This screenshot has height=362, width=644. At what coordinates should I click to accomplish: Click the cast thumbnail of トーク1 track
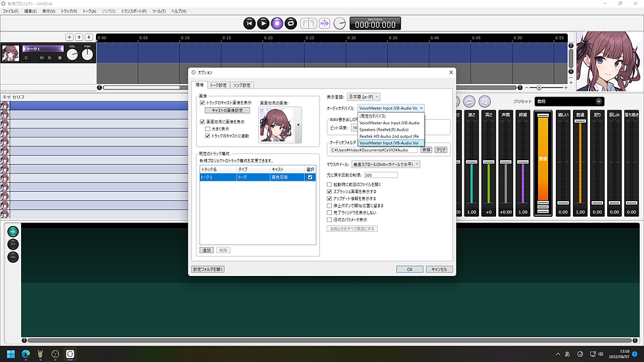11,53
